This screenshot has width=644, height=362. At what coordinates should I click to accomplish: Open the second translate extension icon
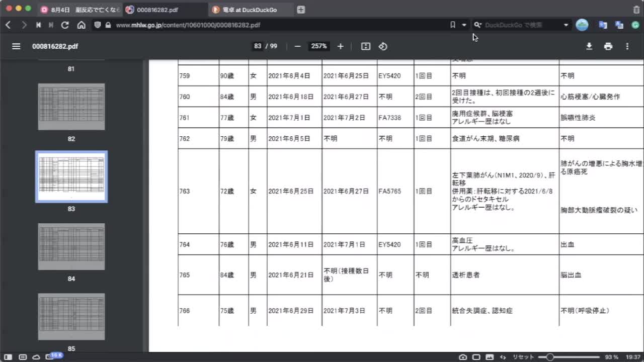pos(619,25)
